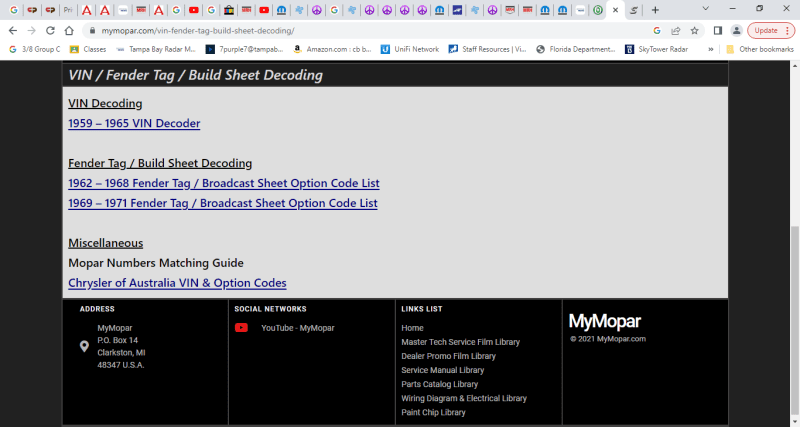Open Service Manual Library
Viewport: 800px width, 427px height.
coord(443,370)
